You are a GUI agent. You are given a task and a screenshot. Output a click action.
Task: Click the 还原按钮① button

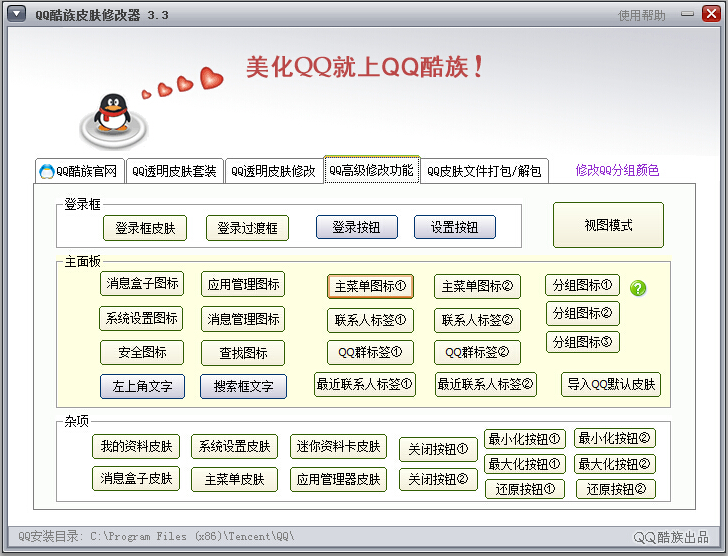(525, 489)
